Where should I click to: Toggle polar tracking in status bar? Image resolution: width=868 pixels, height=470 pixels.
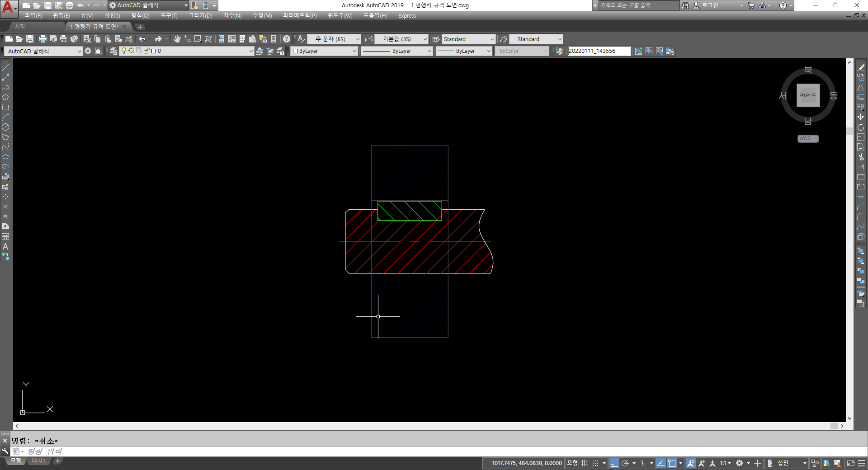625,463
